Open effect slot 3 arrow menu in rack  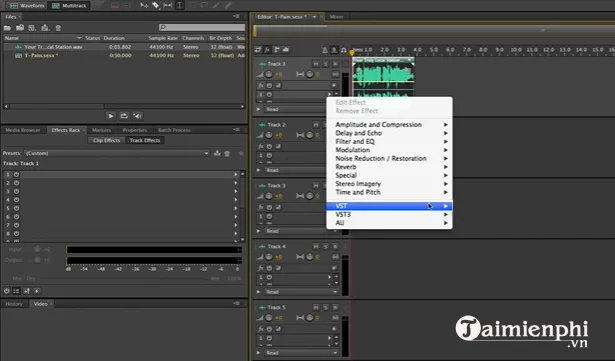pyautogui.click(x=236, y=191)
